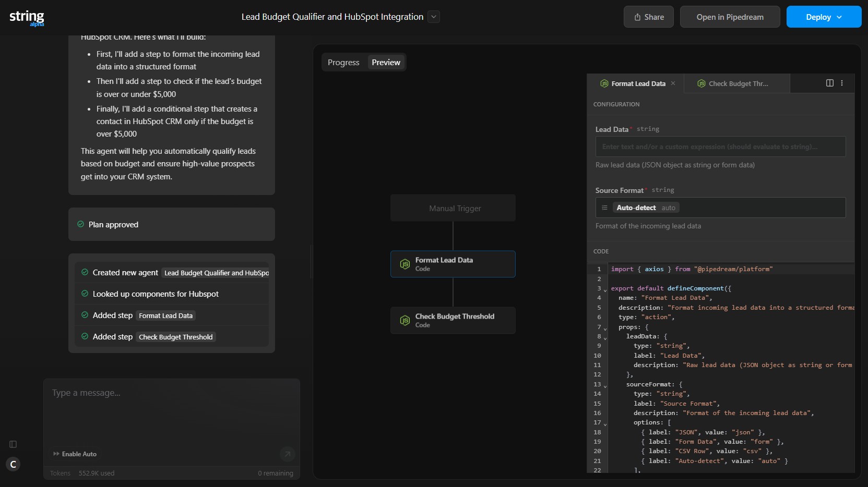This screenshot has width=868, height=487.
Task: Click the Check Budget Threshold step chip
Action: coord(176,337)
